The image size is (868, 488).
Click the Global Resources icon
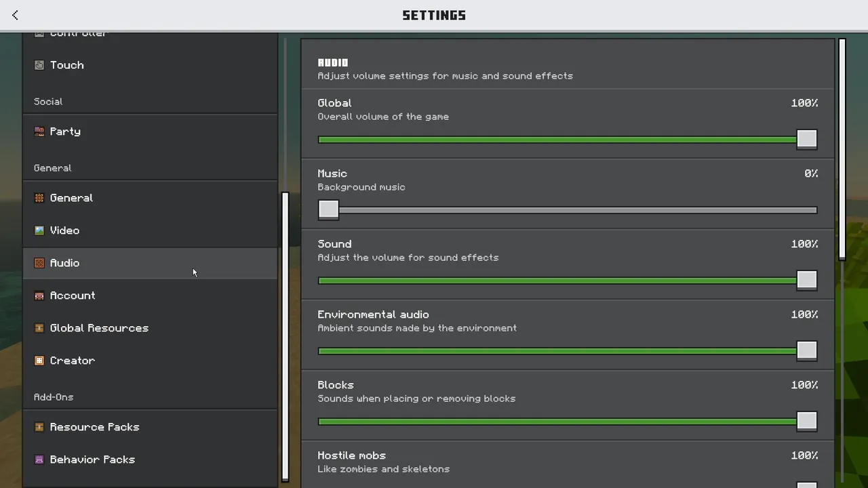pyautogui.click(x=39, y=328)
